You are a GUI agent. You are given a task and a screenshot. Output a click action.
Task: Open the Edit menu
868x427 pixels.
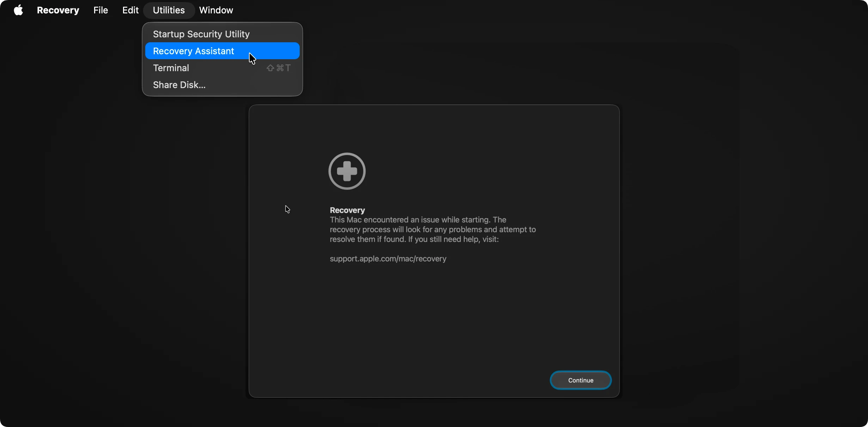pyautogui.click(x=130, y=10)
